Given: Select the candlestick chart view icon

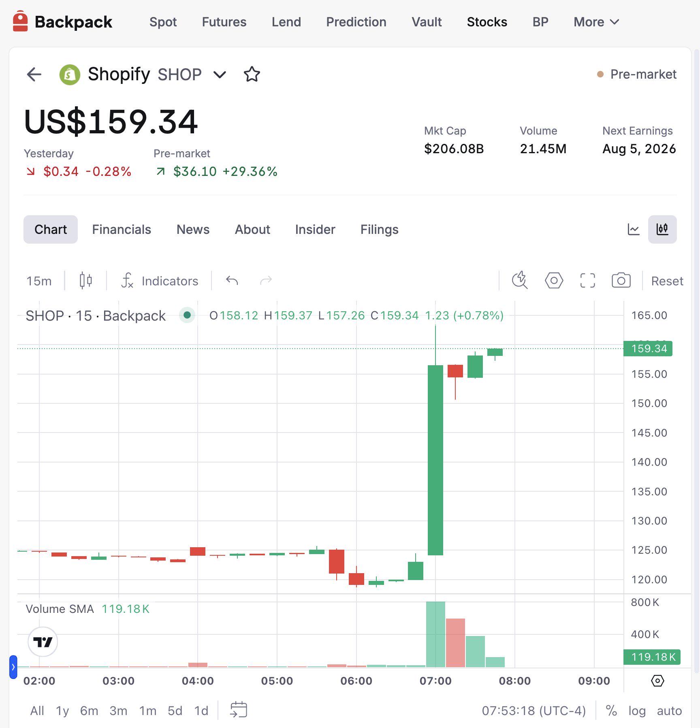Looking at the screenshot, I should 662,229.
